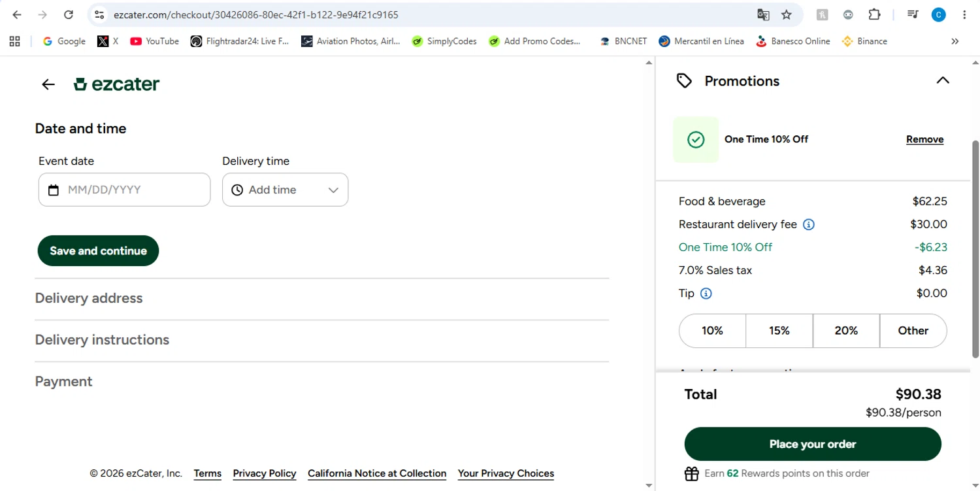Open the Aviation Photos bookmark

[x=351, y=41]
